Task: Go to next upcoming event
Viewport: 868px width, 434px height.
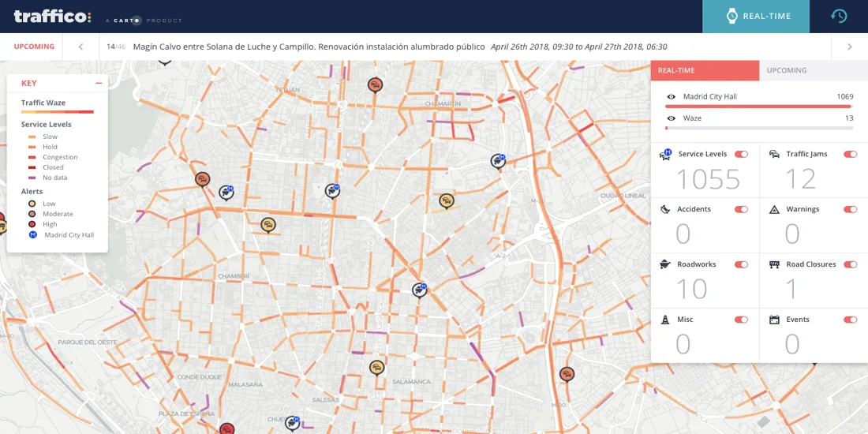Action: pyautogui.click(x=849, y=47)
